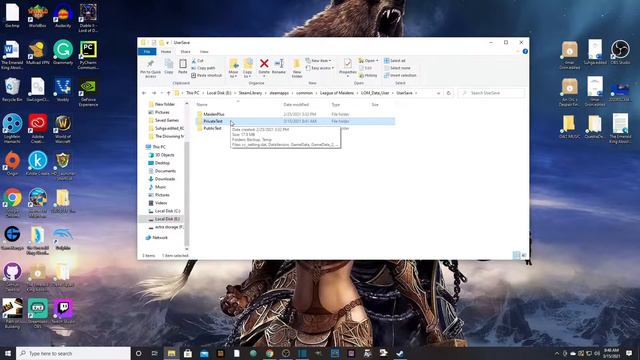The width and height of the screenshot is (640, 360).
Task: Select Network in navigation pane
Action: coord(160,238)
